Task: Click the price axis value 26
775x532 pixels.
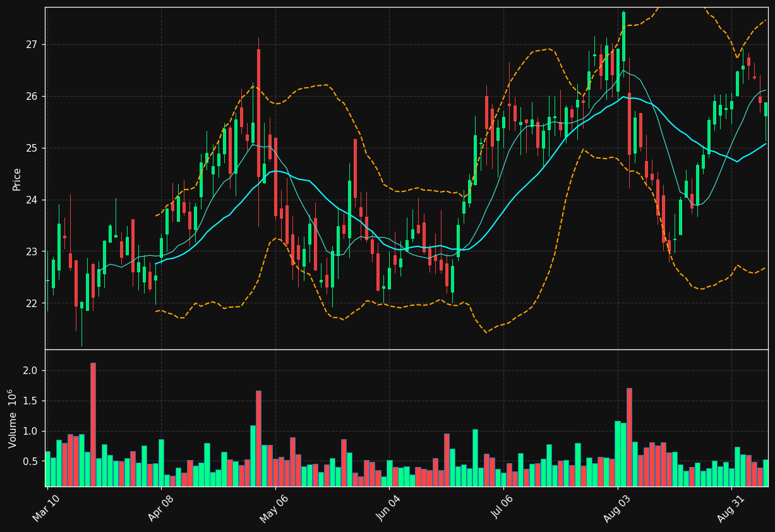Action: pyautogui.click(x=32, y=97)
